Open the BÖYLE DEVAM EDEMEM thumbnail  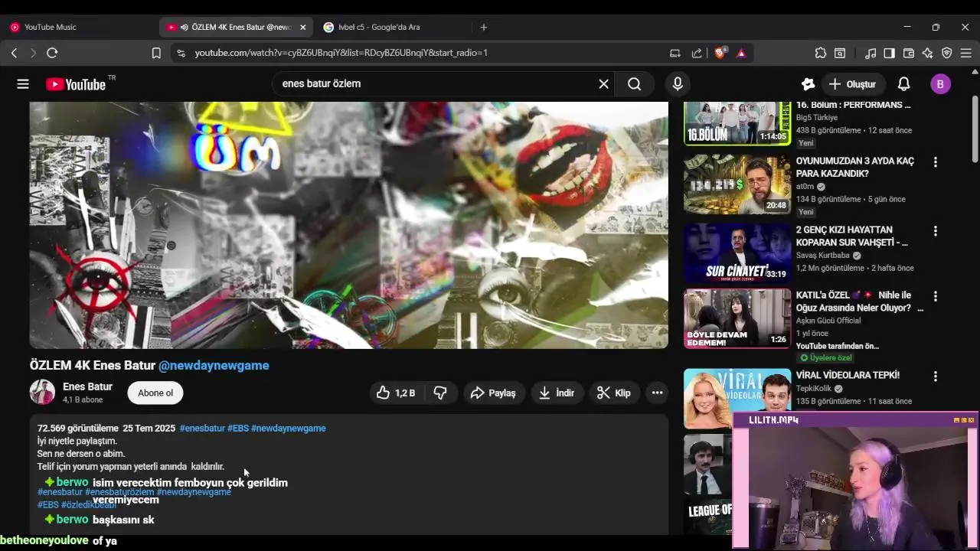click(x=737, y=318)
